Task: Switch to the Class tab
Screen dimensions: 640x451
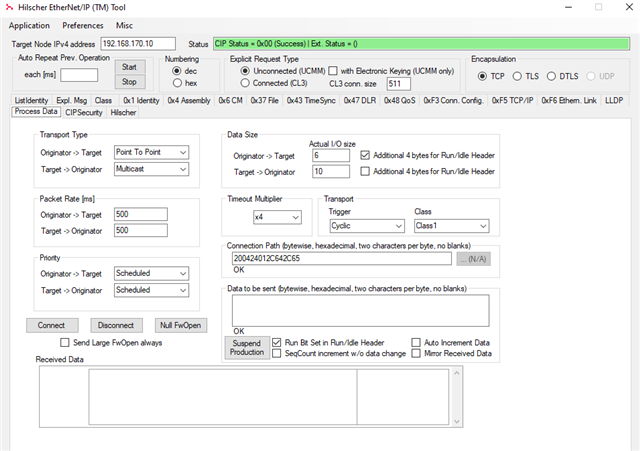Action: click(x=103, y=100)
